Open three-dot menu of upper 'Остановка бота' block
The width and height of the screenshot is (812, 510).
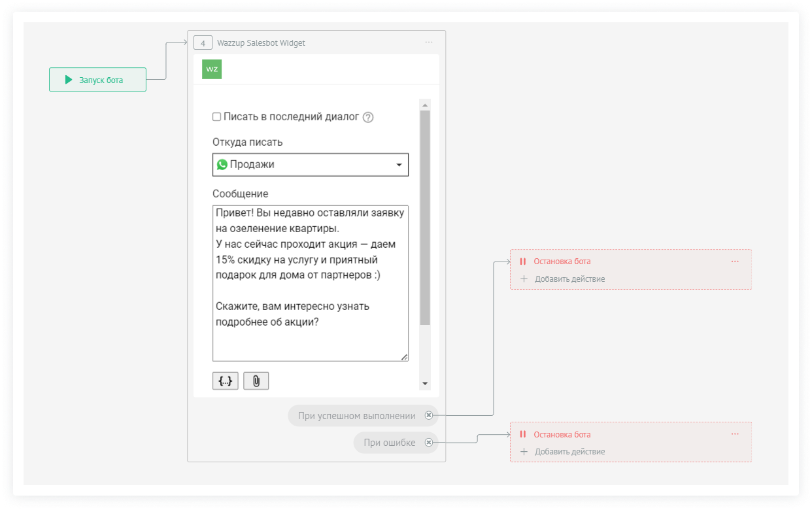click(x=735, y=262)
